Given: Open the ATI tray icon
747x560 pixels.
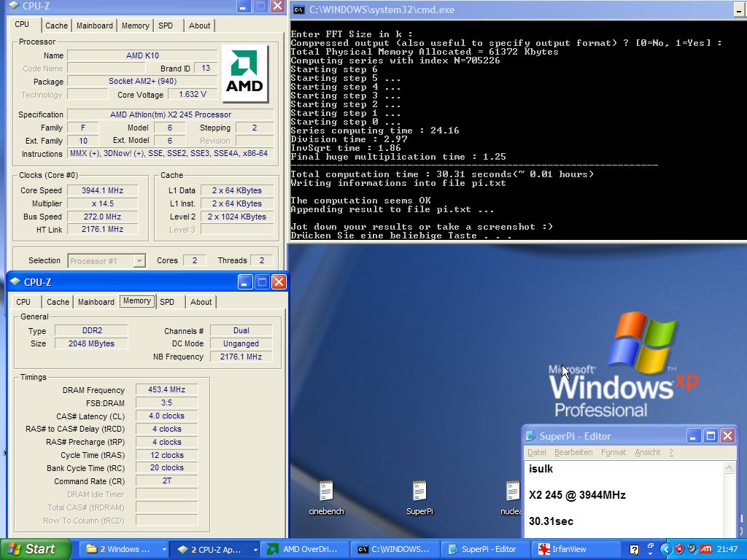Looking at the screenshot, I should [x=706, y=549].
